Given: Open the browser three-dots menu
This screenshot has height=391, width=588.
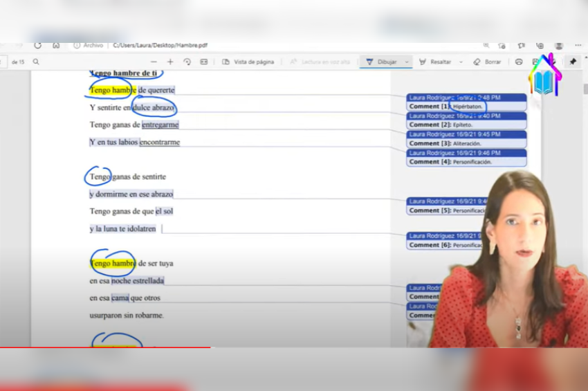Looking at the screenshot, I should pyautogui.click(x=578, y=45).
